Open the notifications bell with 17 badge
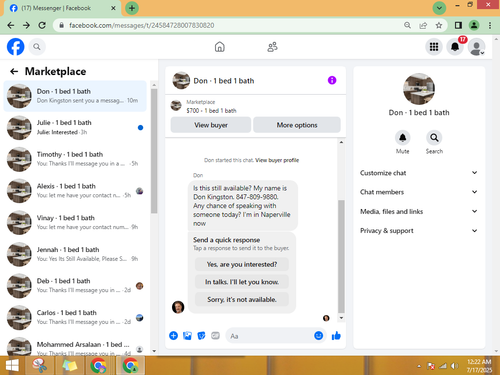The width and height of the screenshot is (500, 375). pyautogui.click(x=455, y=47)
